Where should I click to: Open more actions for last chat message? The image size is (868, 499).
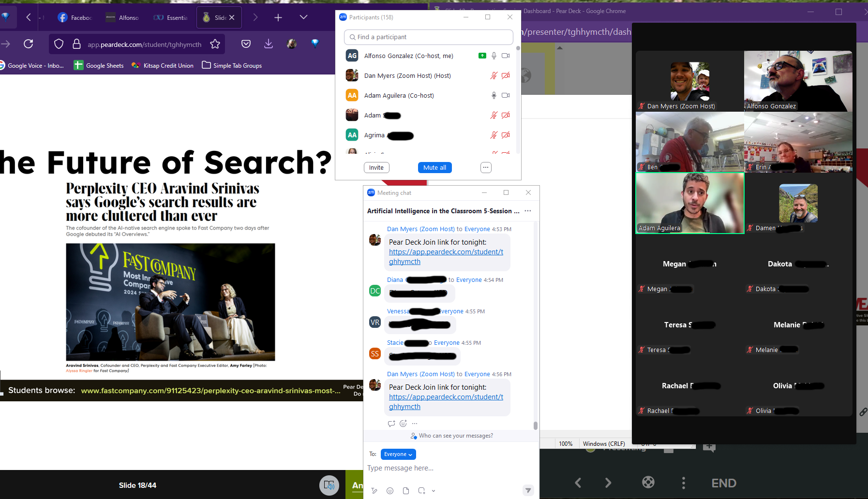coord(415,424)
